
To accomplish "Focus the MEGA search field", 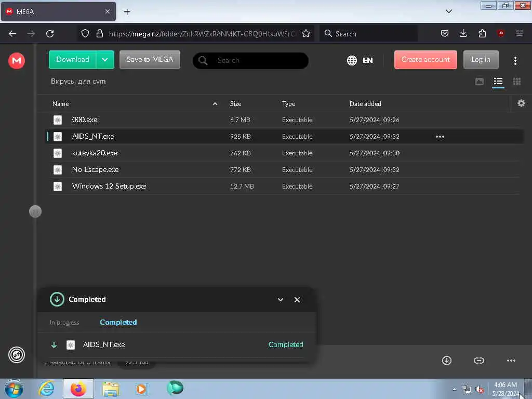I will click(250, 60).
